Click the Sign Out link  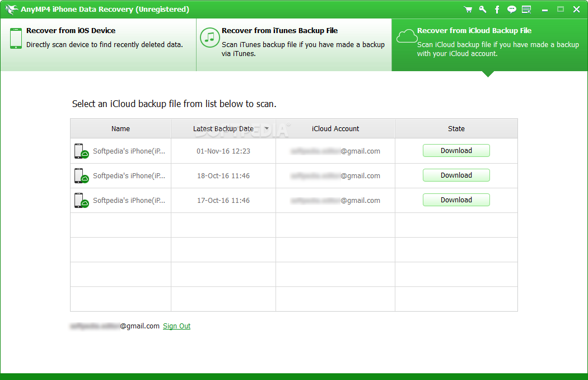point(176,326)
